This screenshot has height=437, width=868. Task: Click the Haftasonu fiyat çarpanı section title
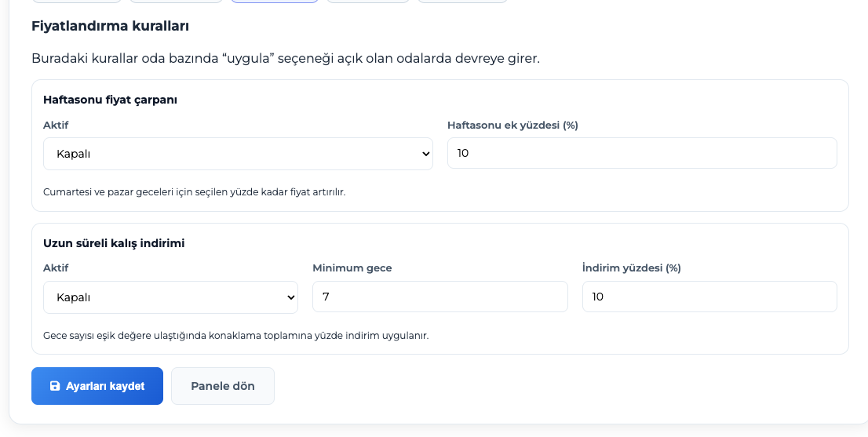tap(110, 100)
